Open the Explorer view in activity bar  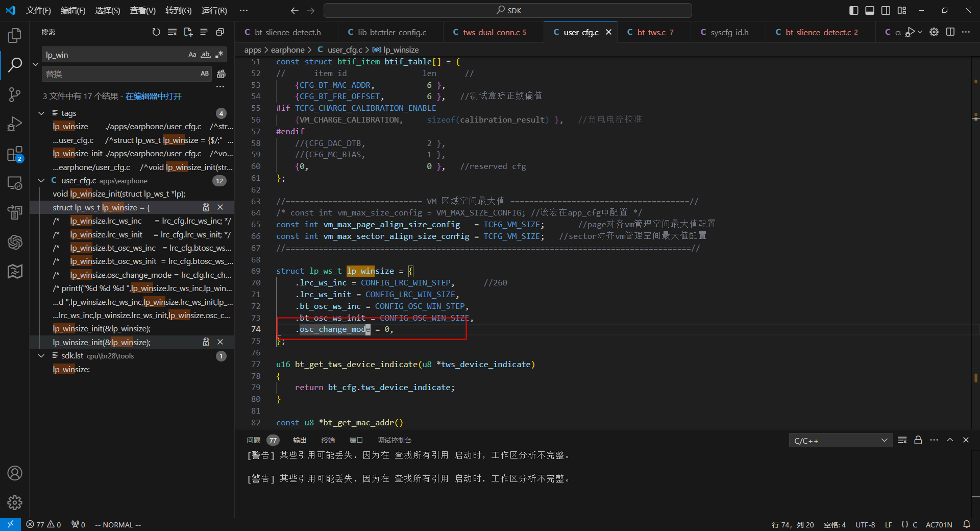[x=15, y=35]
